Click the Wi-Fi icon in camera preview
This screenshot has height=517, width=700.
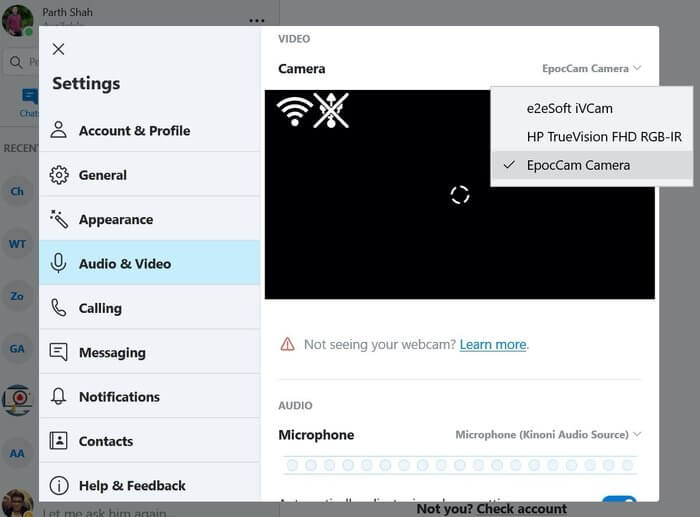pyautogui.click(x=294, y=111)
